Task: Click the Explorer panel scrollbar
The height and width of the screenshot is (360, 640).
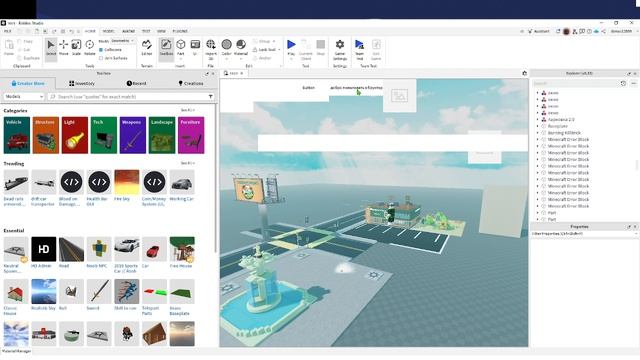Action: (636, 165)
